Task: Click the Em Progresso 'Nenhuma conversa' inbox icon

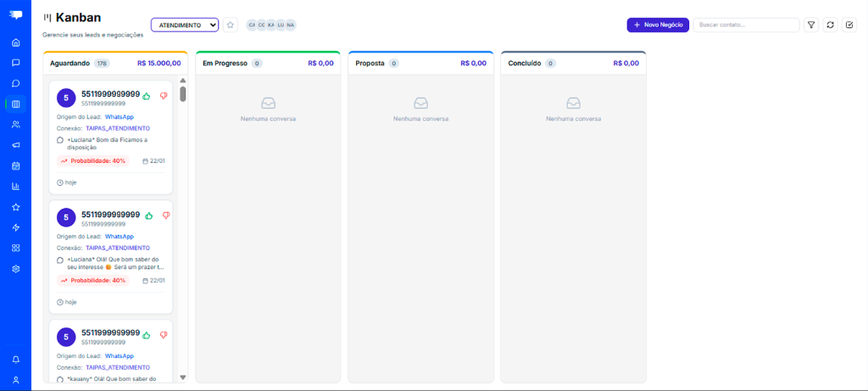Action: [269, 103]
